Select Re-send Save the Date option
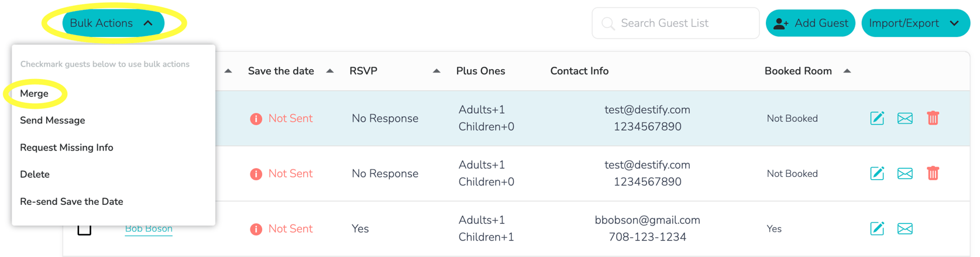980x257 pixels. click(x=71, y=201)
